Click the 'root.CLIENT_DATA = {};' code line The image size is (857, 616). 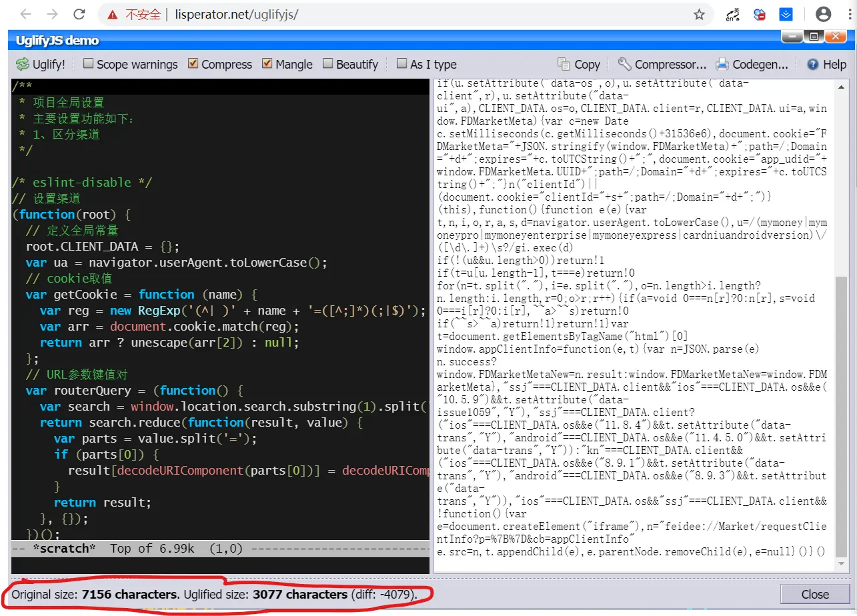tap(103, 247)
